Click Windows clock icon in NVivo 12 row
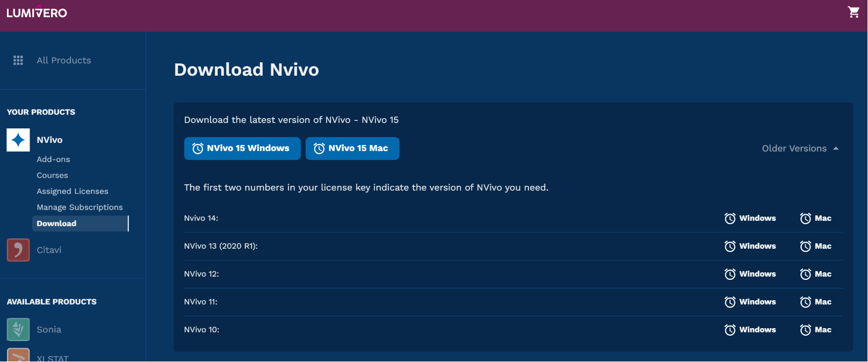 click(730, 274)
